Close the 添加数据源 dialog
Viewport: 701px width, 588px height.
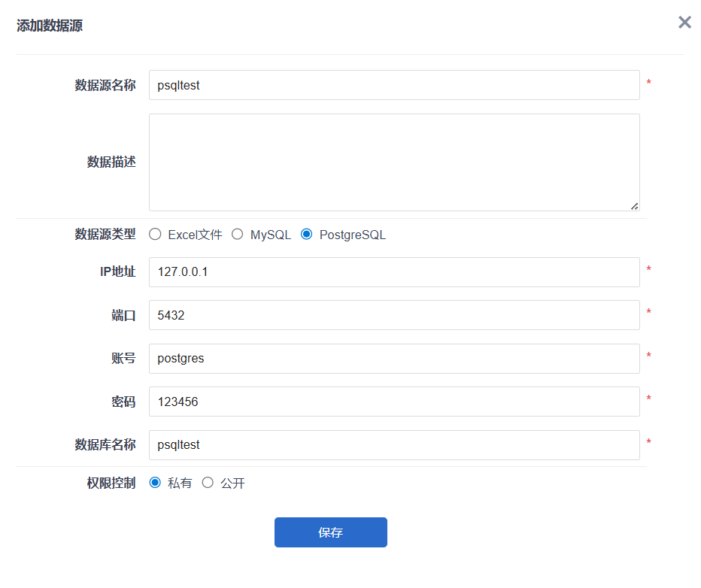point(684,23)
